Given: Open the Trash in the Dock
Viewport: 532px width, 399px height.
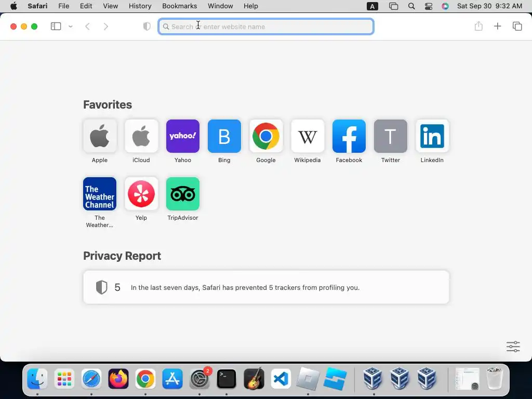Looking at the screenshot, I should click(x=495, y=379).
